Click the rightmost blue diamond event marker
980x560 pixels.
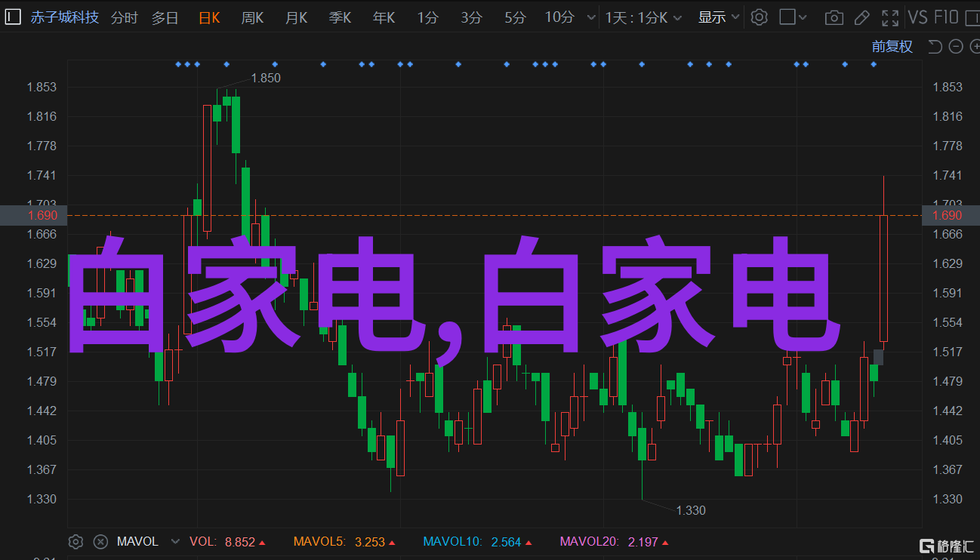(874, 64)
